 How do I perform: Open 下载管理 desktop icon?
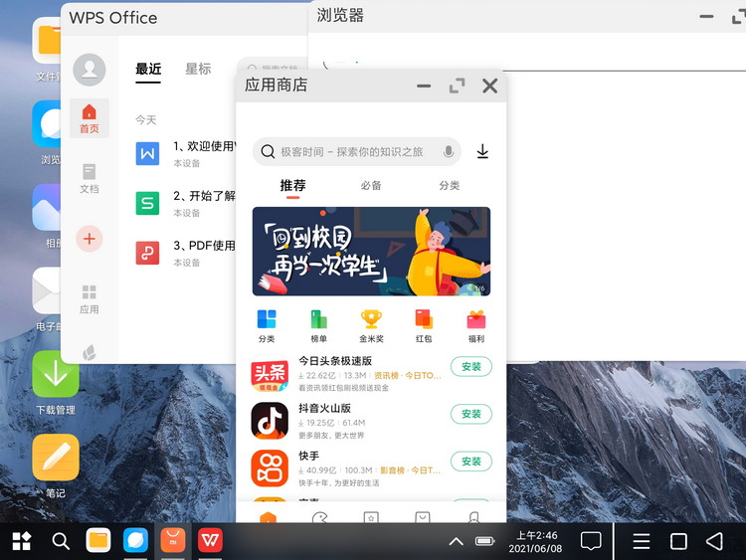click(x=56, y=374)
